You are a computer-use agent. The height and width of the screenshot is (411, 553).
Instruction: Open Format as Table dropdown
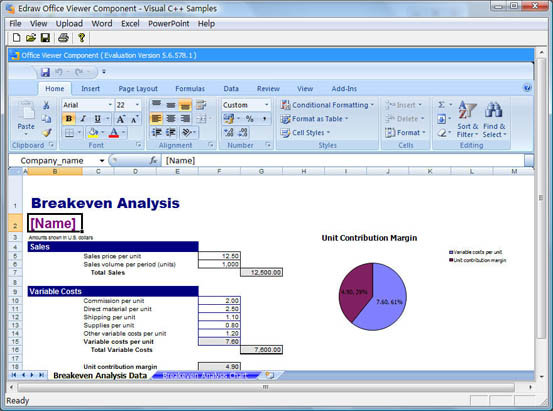point(314,119)
